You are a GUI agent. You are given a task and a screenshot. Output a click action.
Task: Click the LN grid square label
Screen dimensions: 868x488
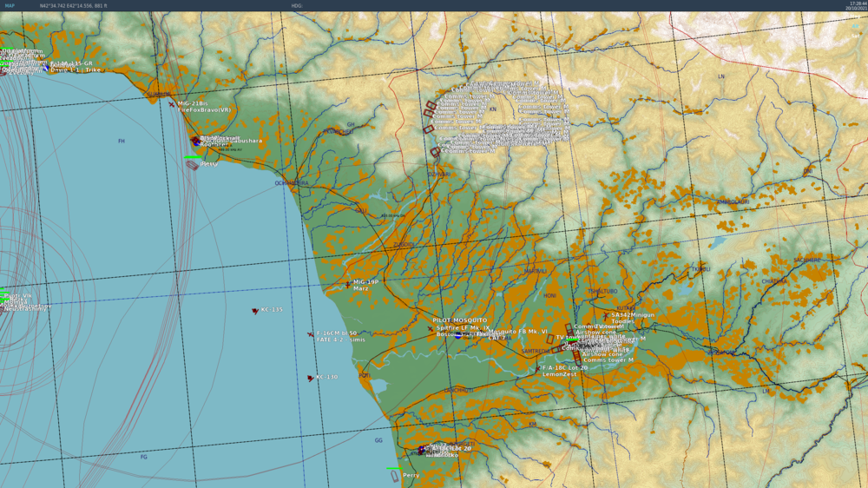pyautogui.click(x=720, y=76)
